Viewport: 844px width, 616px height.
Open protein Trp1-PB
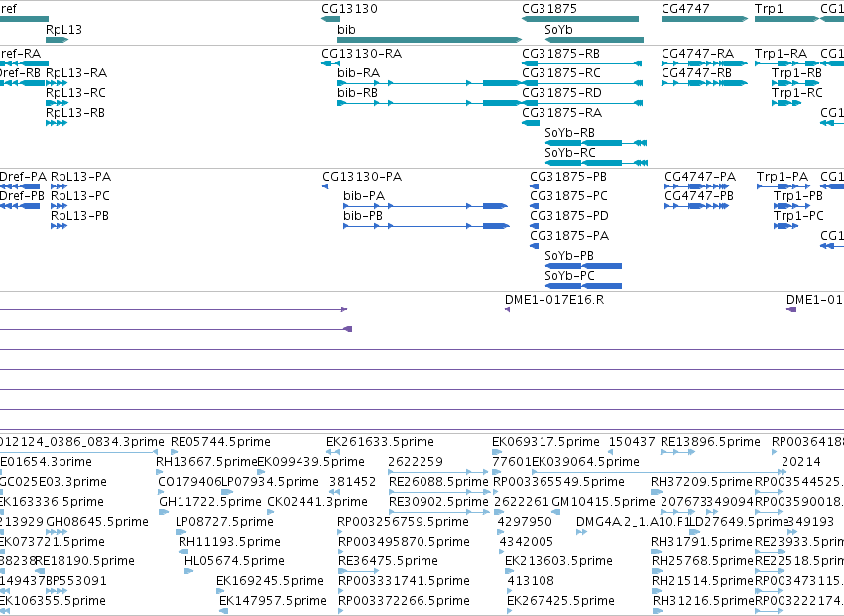point(798,196)
